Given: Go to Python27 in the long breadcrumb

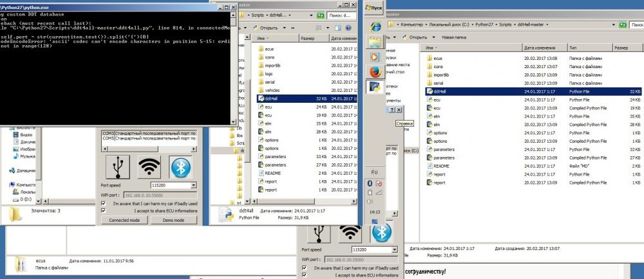Looking at the screenshot, I should (484, 25).
